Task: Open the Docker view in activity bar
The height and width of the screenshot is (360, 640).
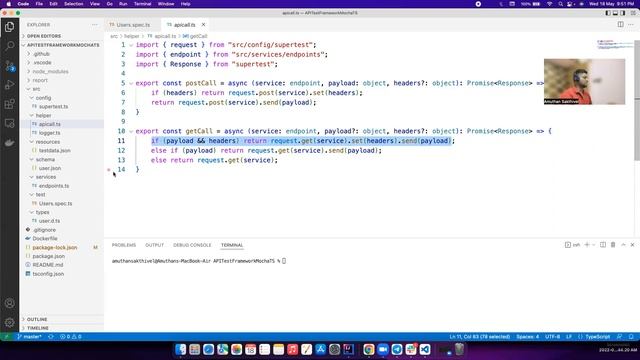Action: (x=9, y=142)
